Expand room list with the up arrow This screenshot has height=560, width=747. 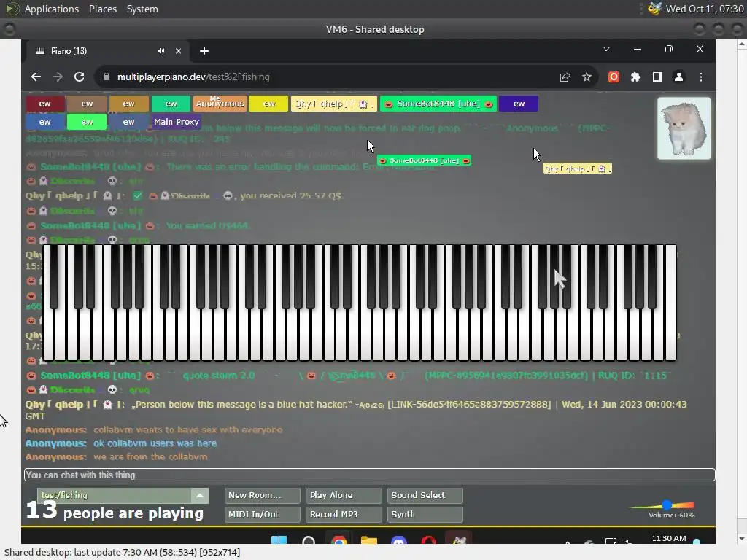click(x=200, y=495)
